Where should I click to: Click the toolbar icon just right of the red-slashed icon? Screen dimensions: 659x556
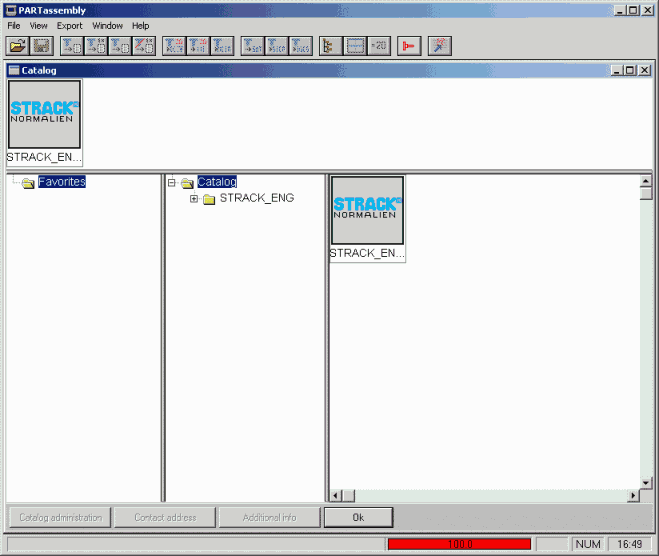[x=174, y=46]
